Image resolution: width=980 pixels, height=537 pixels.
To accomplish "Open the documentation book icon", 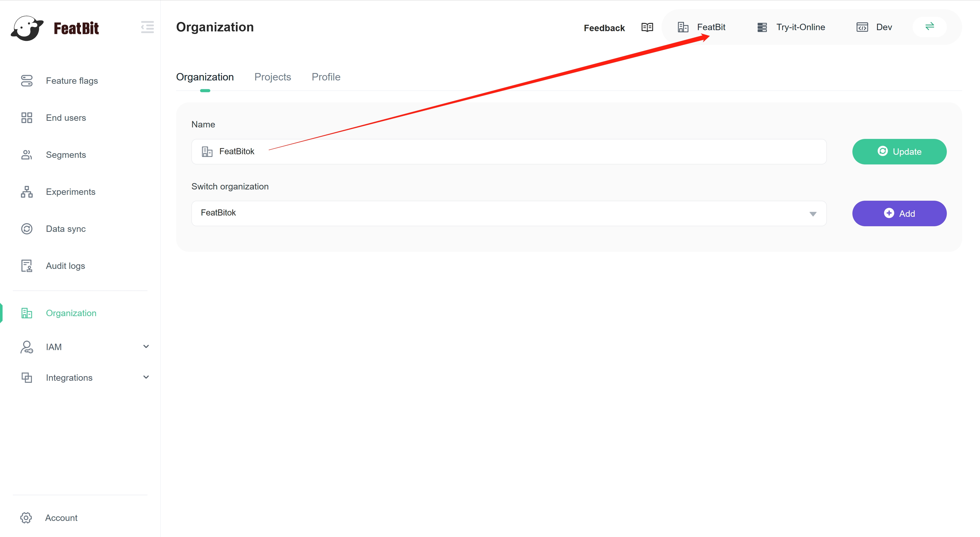I will coord(647,27).
